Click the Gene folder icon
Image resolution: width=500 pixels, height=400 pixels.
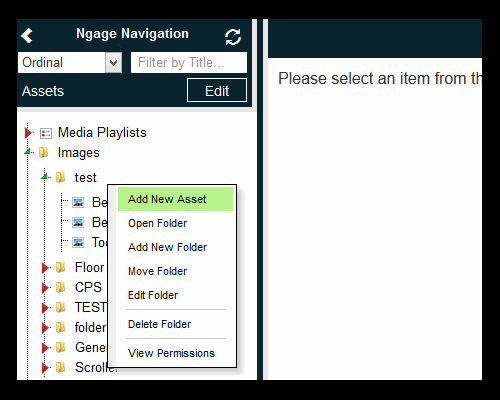pyautogui.click(x=61, y=347)
